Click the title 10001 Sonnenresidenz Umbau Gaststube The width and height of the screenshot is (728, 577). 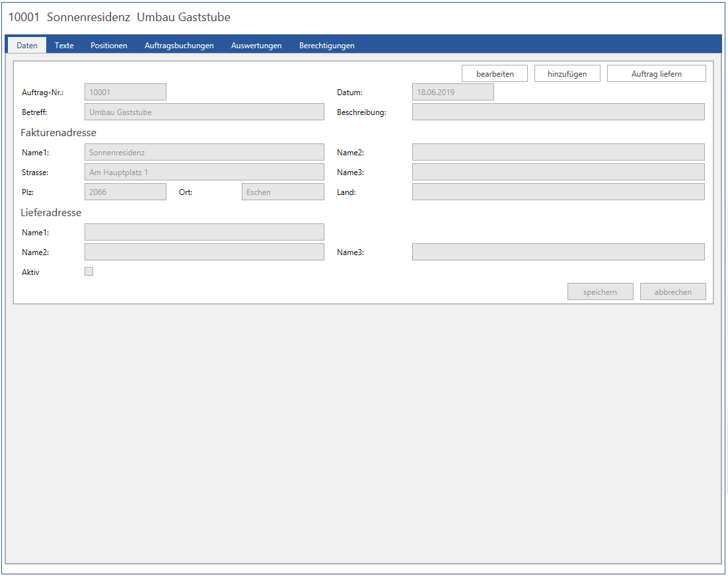[x=120, y=17]
